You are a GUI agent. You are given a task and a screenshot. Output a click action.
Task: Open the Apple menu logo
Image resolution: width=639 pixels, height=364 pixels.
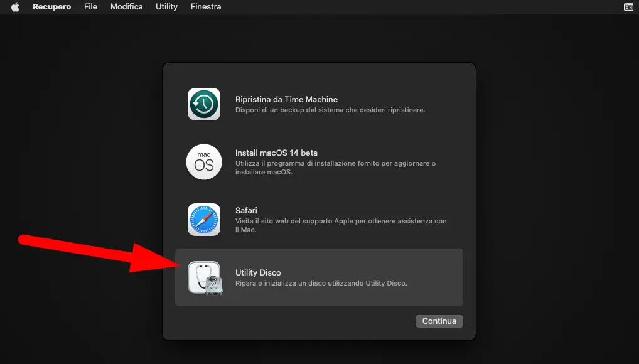click(x=15, y=7)
